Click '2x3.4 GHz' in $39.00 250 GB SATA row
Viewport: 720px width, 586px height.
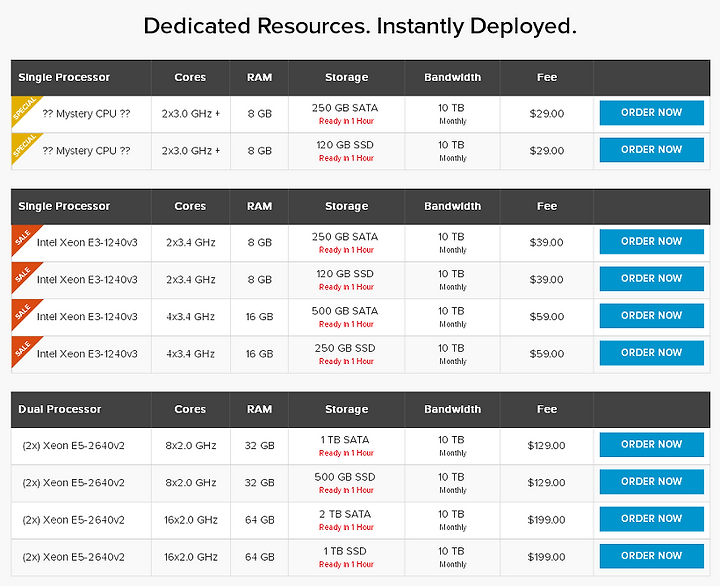tap(191, 242)
